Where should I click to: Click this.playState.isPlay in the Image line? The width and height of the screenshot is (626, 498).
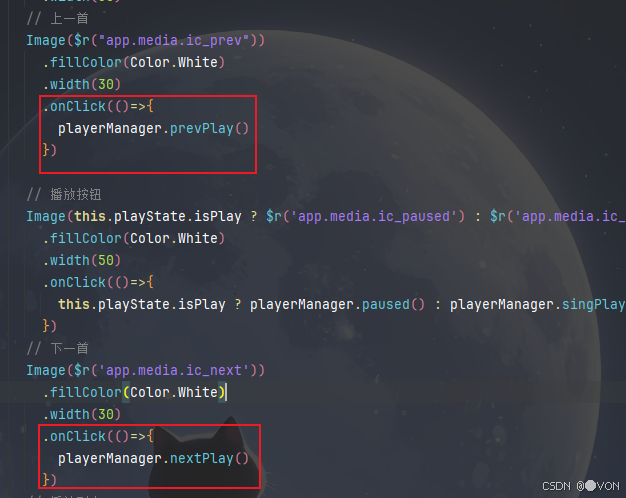pyautogui.click(x=158, y=216)
